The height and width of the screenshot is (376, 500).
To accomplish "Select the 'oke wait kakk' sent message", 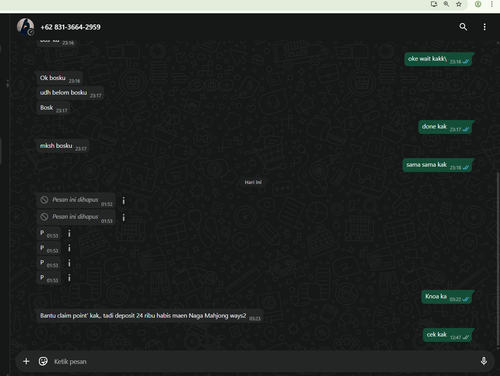I will 439,59.
